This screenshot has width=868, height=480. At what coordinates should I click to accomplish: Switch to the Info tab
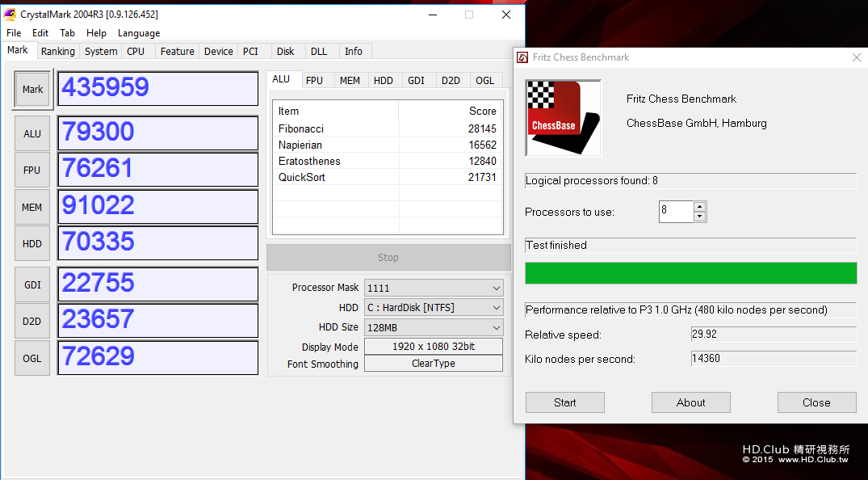point(354,52)
